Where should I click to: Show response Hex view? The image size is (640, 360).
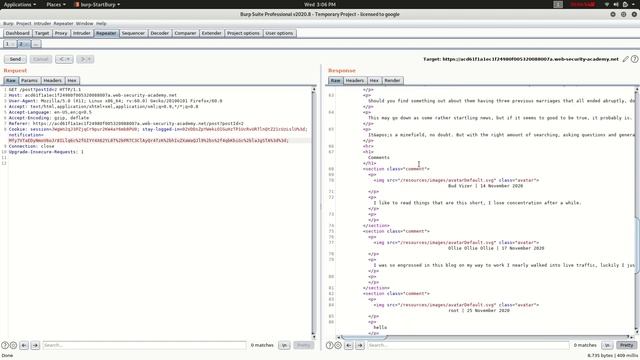click(x=374, y=80)
